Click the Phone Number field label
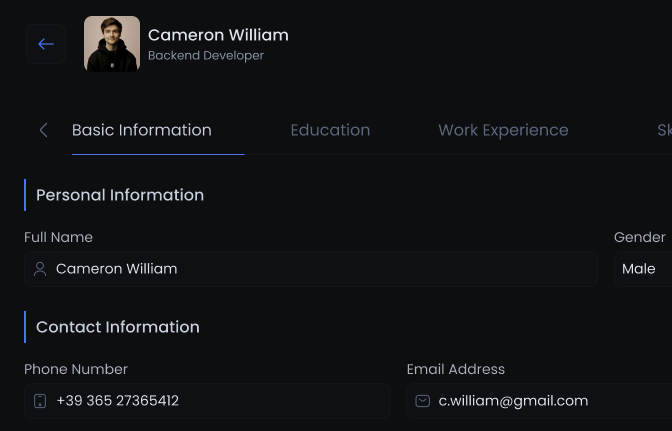The width and height of the screenshot is (672, 431). pos(76,369)
